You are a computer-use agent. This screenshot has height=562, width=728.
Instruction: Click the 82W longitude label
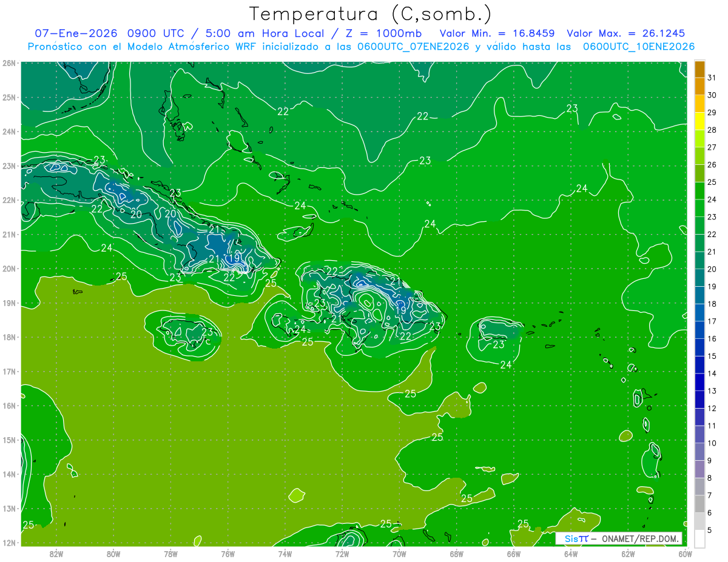[56, 554]
